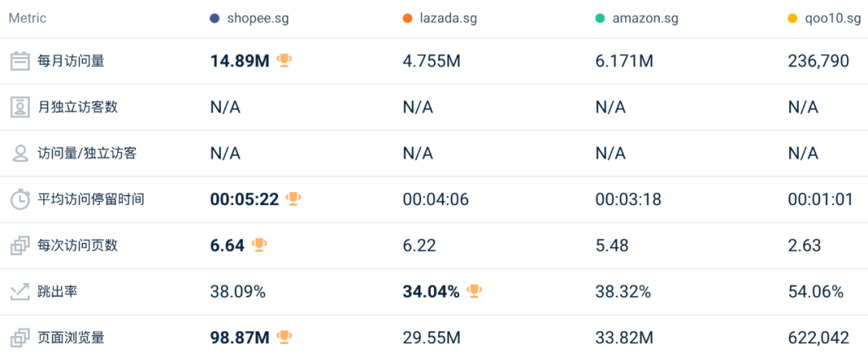Click the green dot beside amazon.sg

(x=600, y=18)
